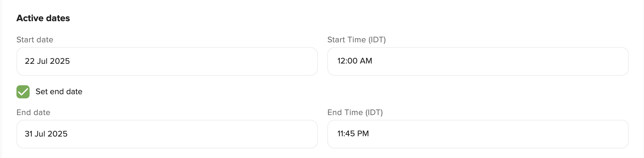Select the "11:45 PM" time value

(x=353, y=134)
